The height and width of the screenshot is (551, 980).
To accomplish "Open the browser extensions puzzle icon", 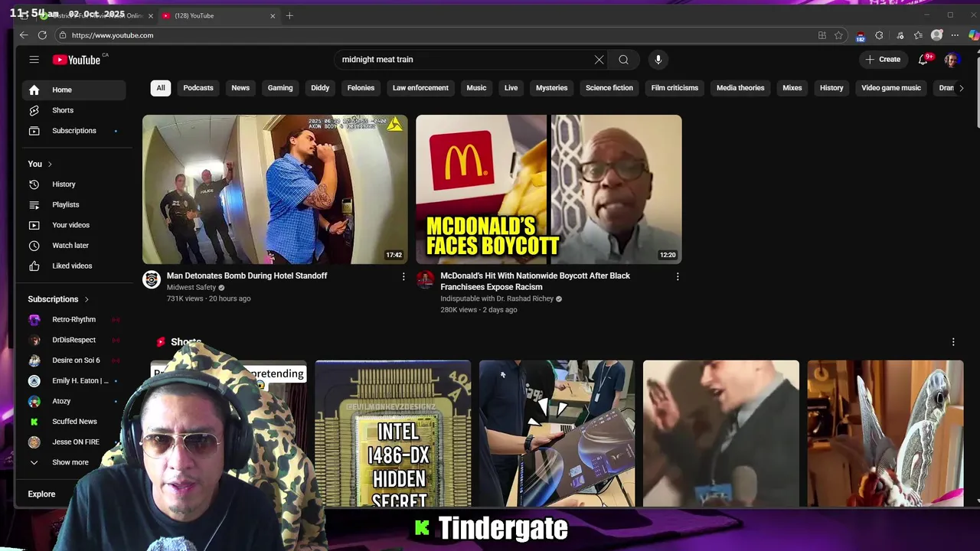I will coord(879,35).
